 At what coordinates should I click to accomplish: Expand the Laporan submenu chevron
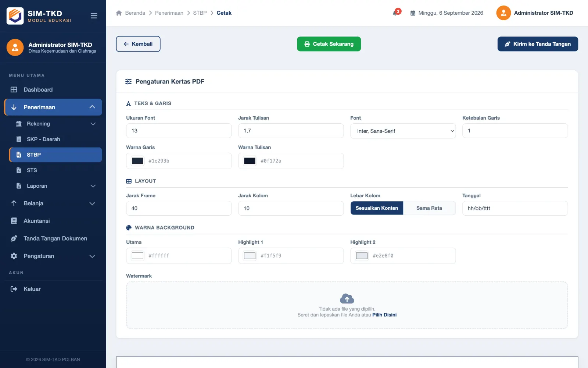93,186
